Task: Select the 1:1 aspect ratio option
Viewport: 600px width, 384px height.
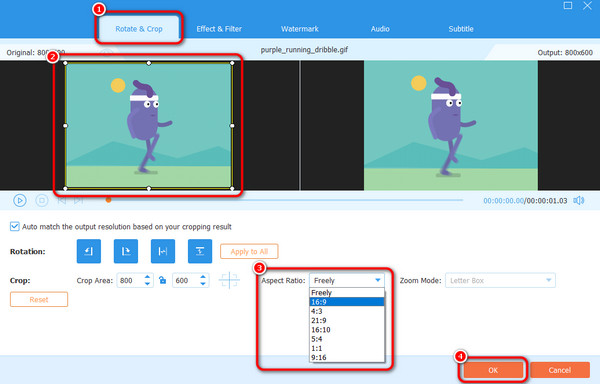Action: (347, 348)
